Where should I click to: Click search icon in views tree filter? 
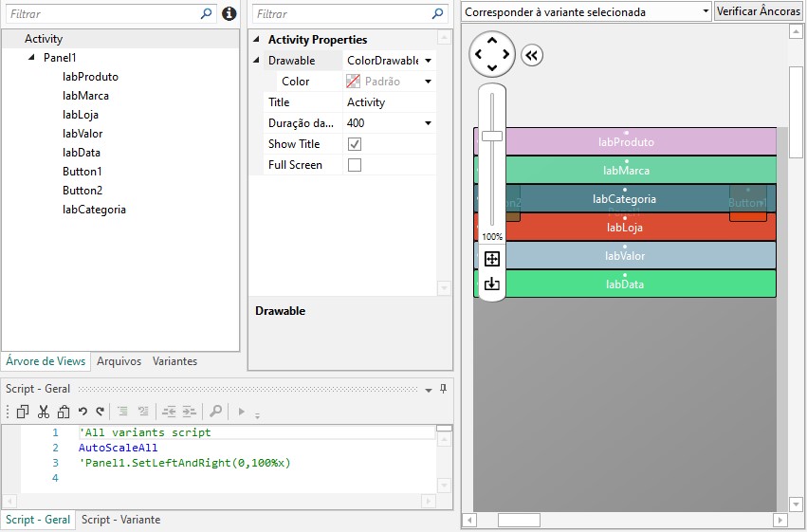click(206, 14)
